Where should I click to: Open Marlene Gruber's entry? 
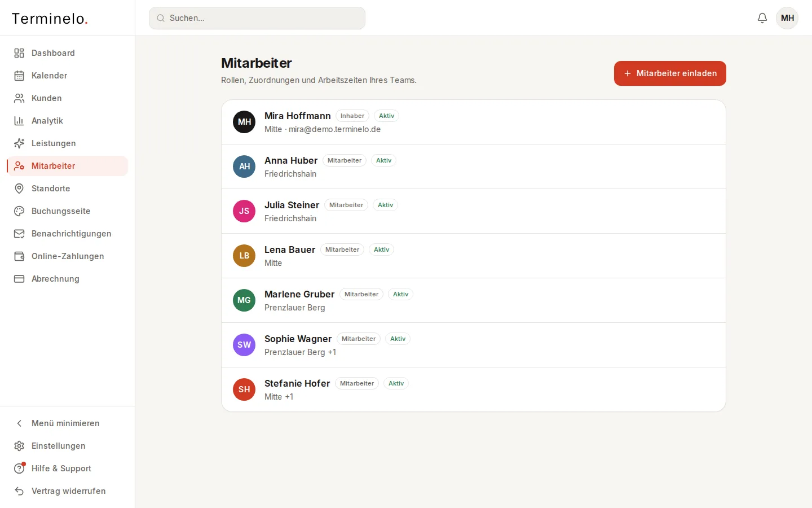pos(474,300)
